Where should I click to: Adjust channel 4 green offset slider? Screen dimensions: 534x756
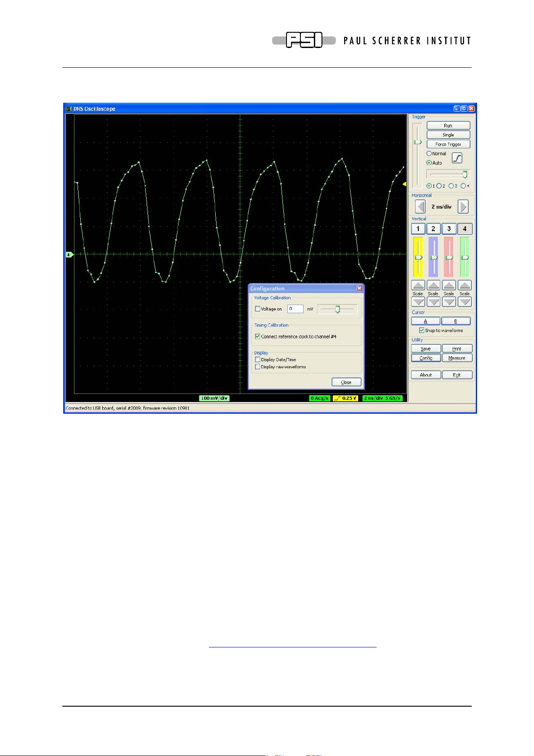pyautogui.click(x=465, y=257)
